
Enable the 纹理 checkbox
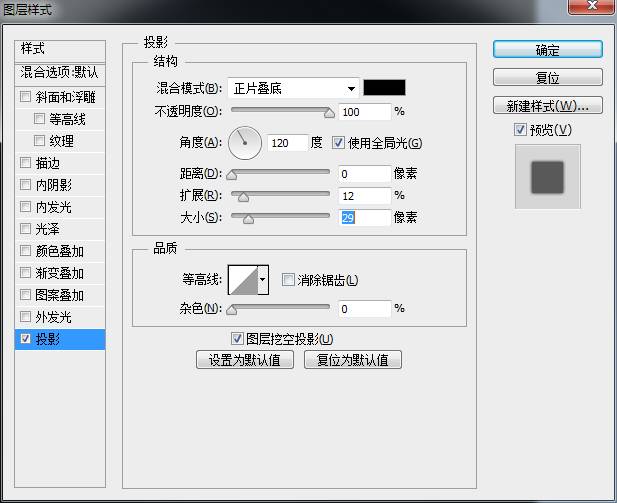pyautogui.click(x=39, y=141)
